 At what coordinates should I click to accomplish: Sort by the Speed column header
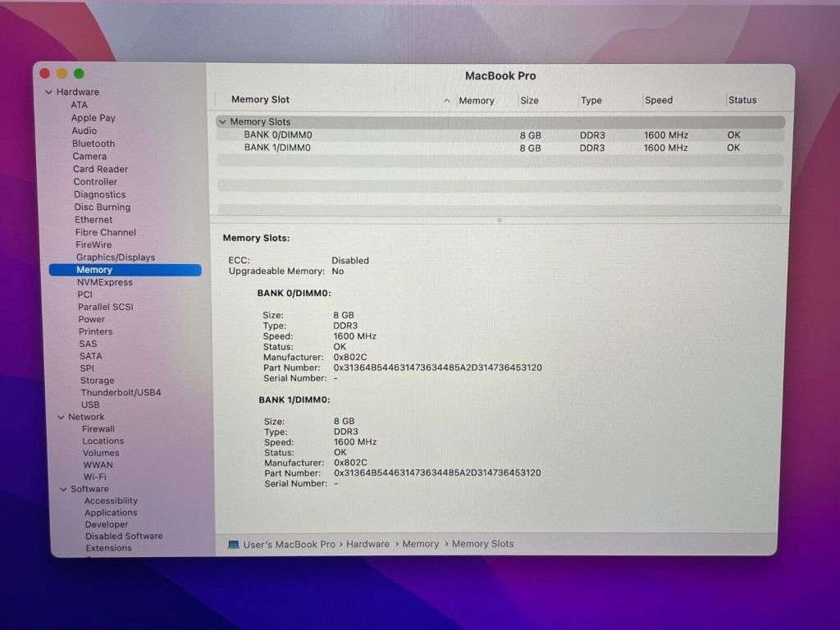658,99
